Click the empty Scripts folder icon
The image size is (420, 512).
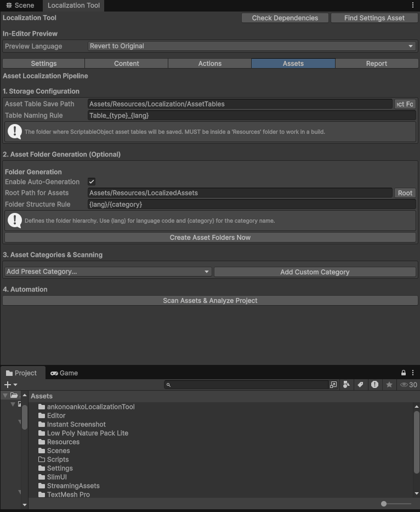pyautogui.click(x=42, y=459)
